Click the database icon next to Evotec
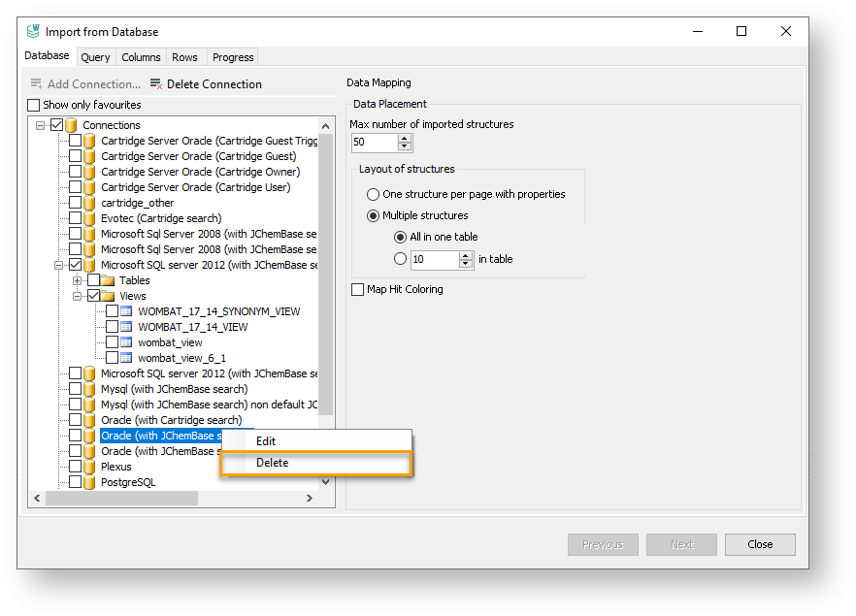Image resolution: width=856 pixels, height=616 pixels. 90,218
